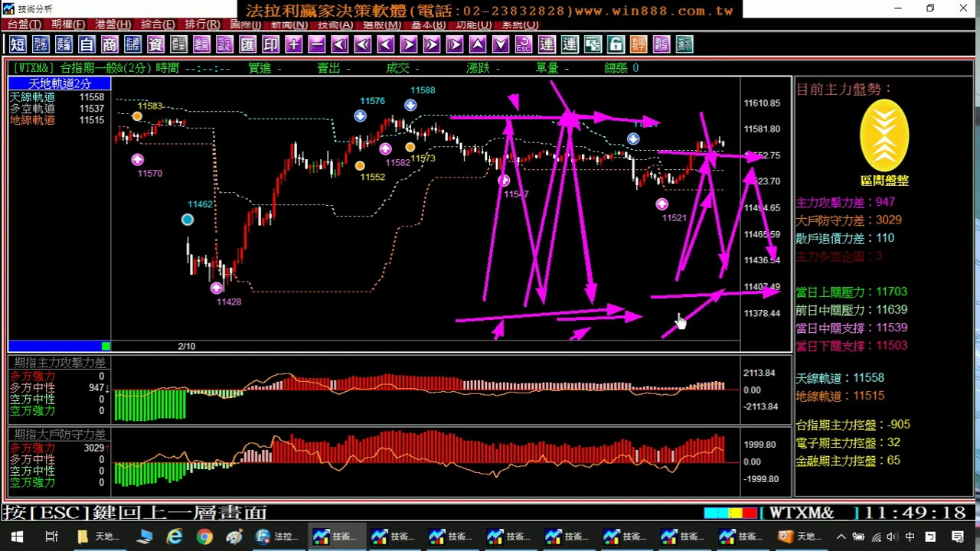Click the 期指大戶防守力差 panel title

60,434
